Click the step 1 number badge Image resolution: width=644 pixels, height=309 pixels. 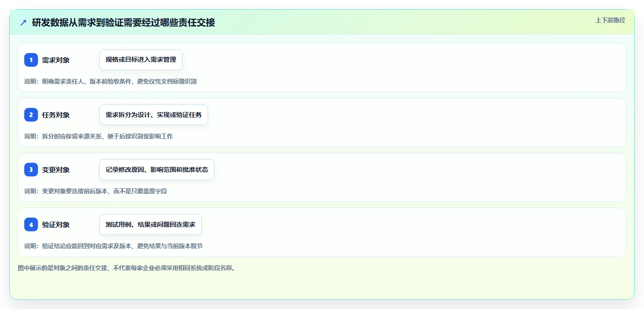[x=31, y=60]
